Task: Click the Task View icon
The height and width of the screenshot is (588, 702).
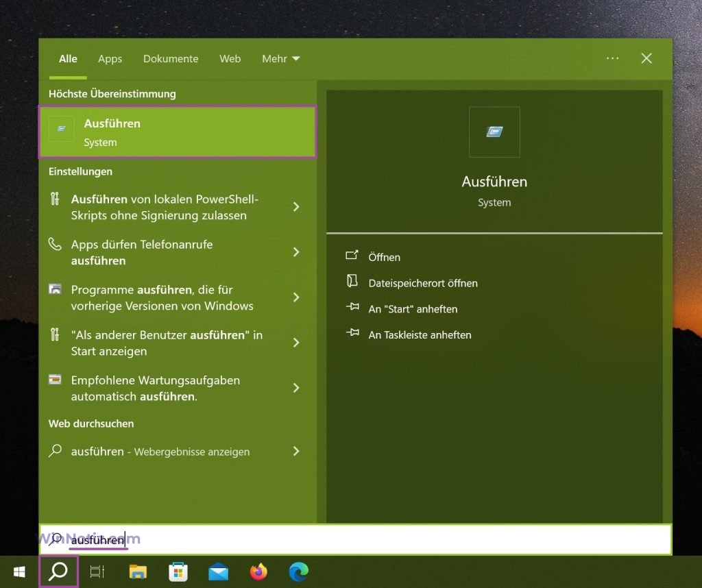Action: [x=97, y=571]
